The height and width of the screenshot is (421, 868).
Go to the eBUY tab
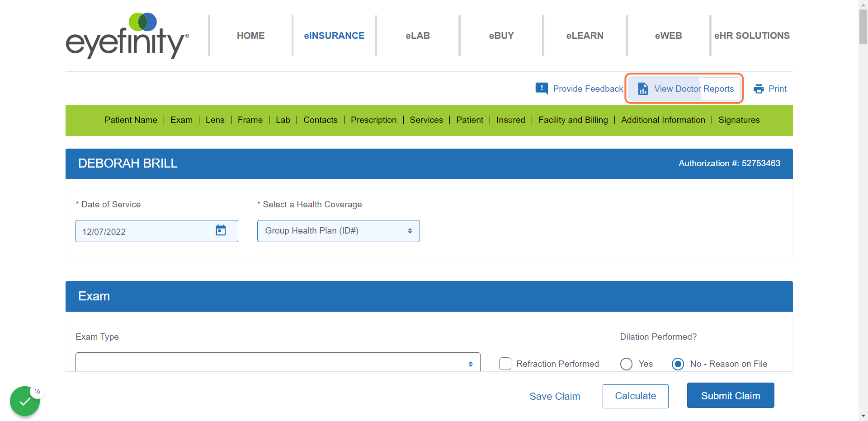(x=501, y=36)
